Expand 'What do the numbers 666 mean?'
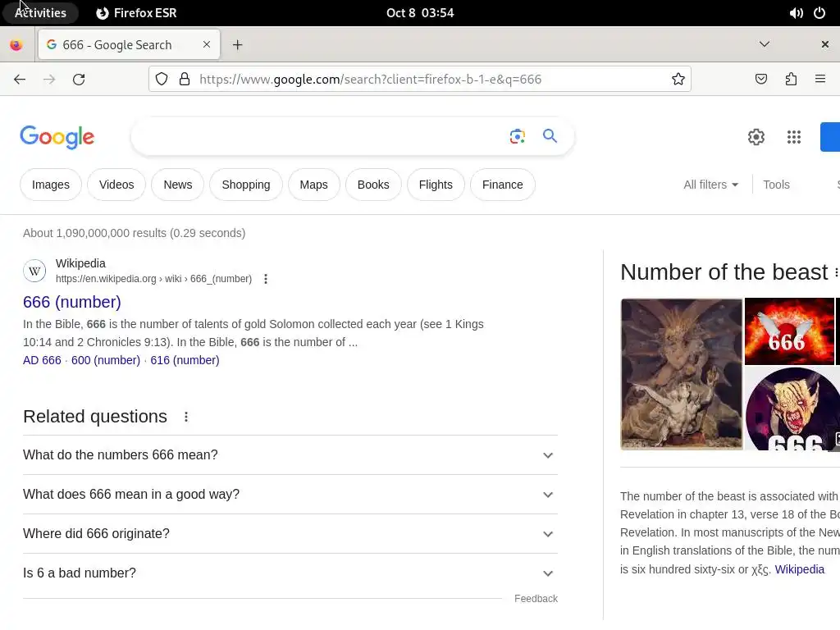 (x=290, y=454)
